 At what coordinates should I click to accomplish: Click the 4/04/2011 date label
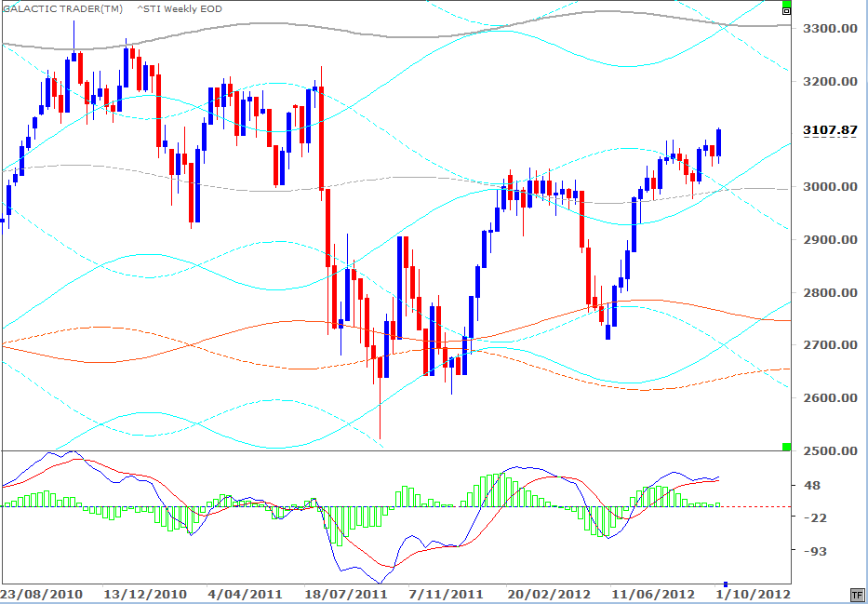244,594
